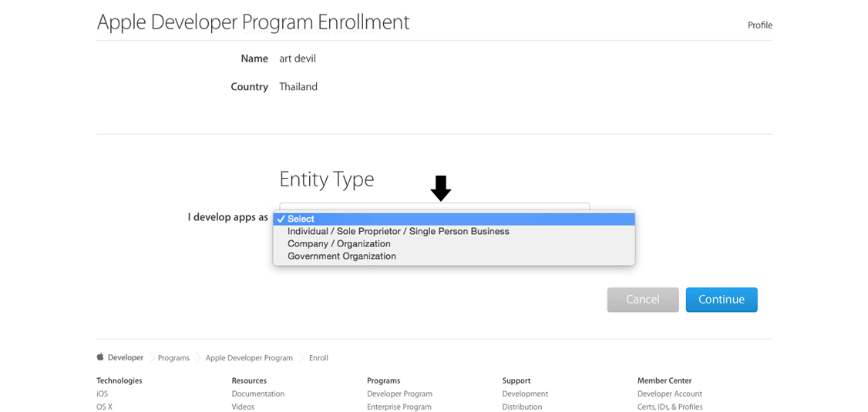Screen dimensions: 868x412
Task: Choose Individual / Sole Proprietor option
Action: [398, 231]
